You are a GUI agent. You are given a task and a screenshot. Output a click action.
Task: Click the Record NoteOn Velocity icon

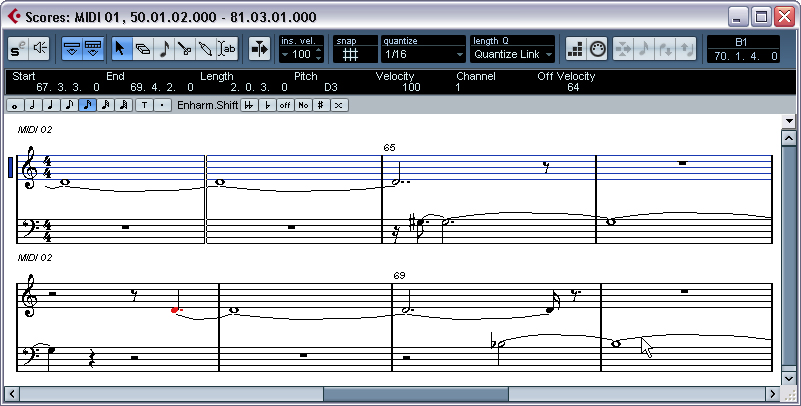665,49
